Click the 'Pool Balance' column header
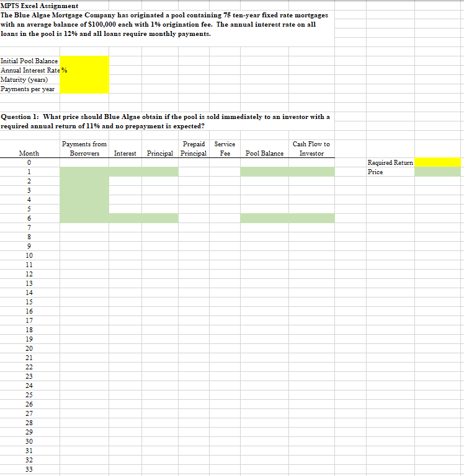This screenshot has height=476, width=464. tap(265, 153)
